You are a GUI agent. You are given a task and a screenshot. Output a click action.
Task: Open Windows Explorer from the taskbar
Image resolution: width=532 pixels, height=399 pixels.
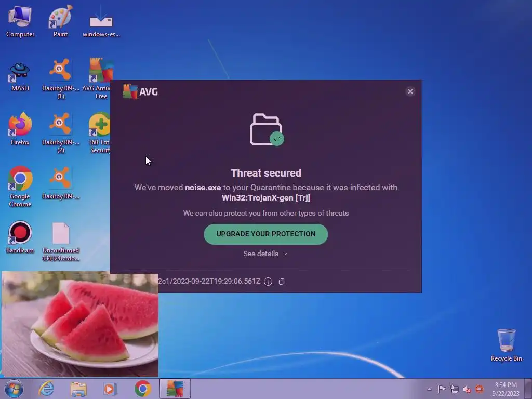(78, 389)
